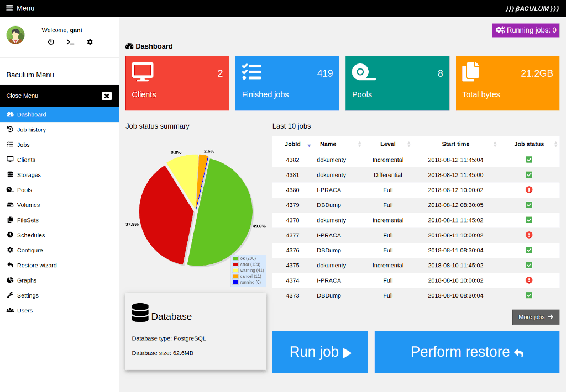
Task: Open the console terminal icon
Action: 70,42
